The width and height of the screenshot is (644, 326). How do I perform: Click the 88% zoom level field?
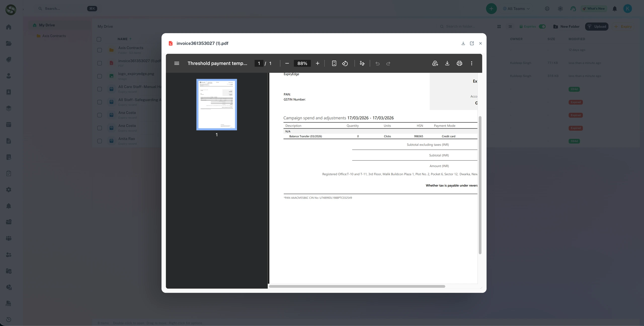coord(302,63)
